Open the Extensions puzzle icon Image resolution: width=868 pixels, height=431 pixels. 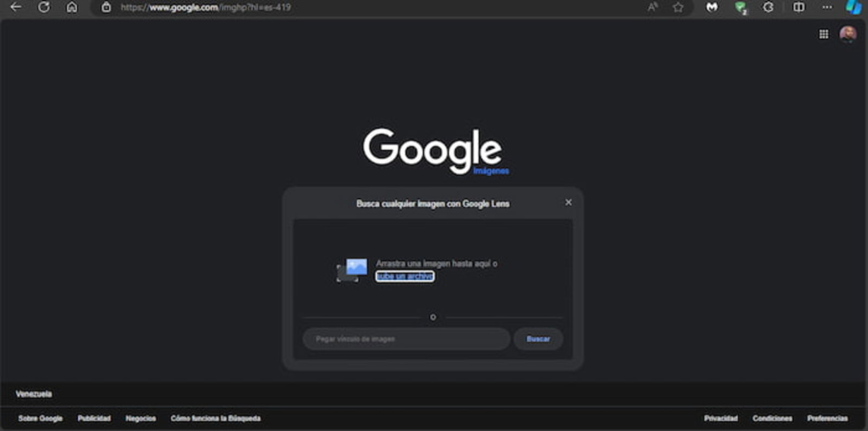[768, 7]
